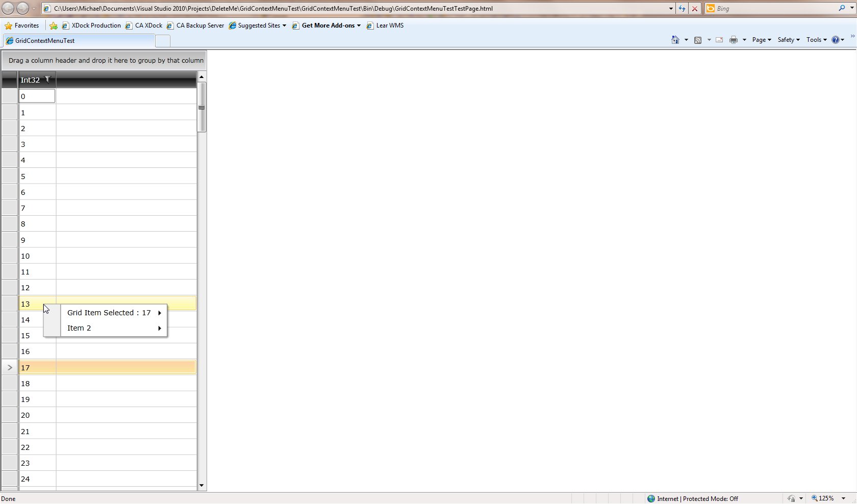Click the red Stop loading icon
This screenshot has height=504, width=857.
tap(694, 9)
